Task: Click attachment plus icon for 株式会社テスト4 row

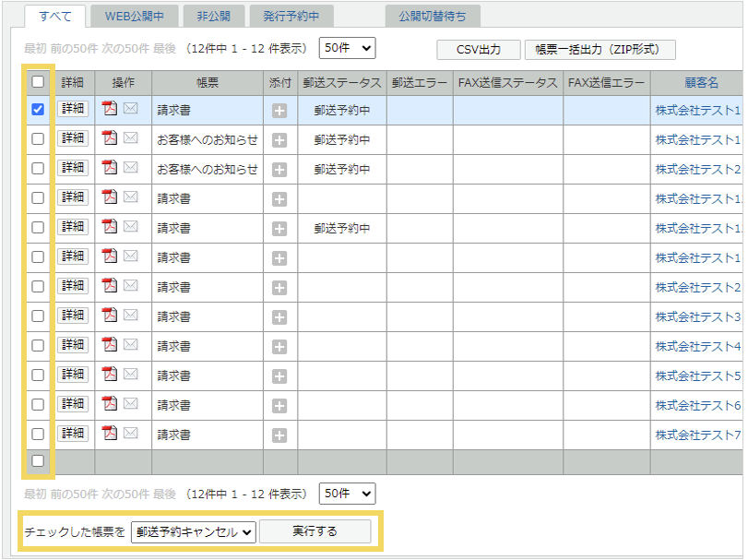Action: pyautogui.click(x=279, y=347)
